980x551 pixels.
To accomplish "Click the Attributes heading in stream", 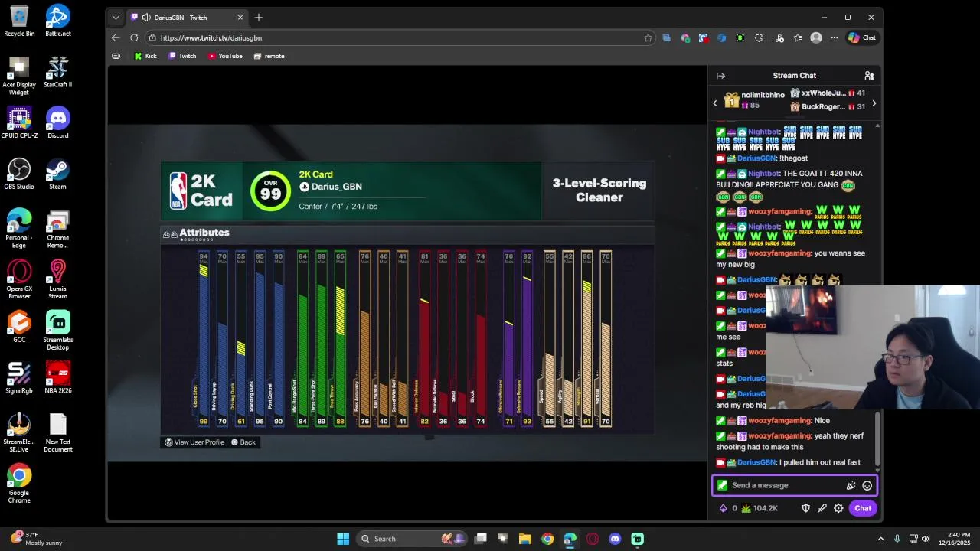I will (204, 233).
